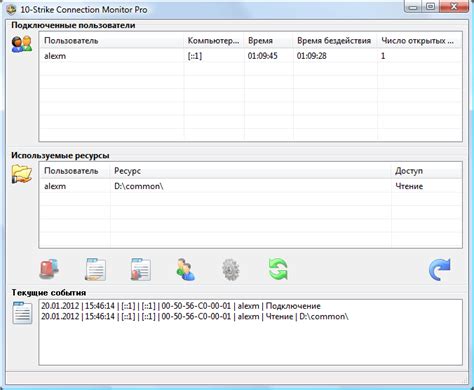Select the alexm row in connected users
Screen dimensions: 474x390
(x=251, y=56)
